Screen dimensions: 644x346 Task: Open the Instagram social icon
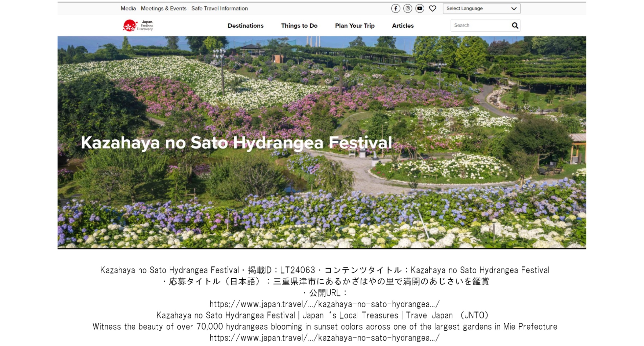(408, 8)
